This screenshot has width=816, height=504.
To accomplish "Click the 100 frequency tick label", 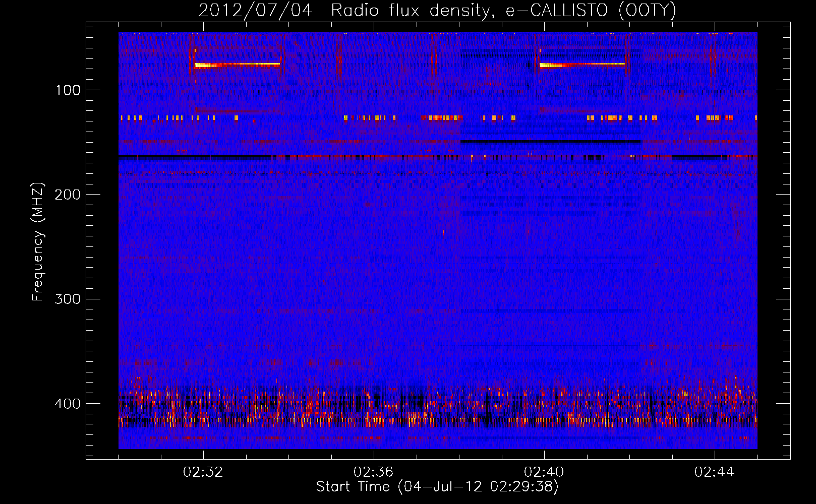I will [68, 90].
